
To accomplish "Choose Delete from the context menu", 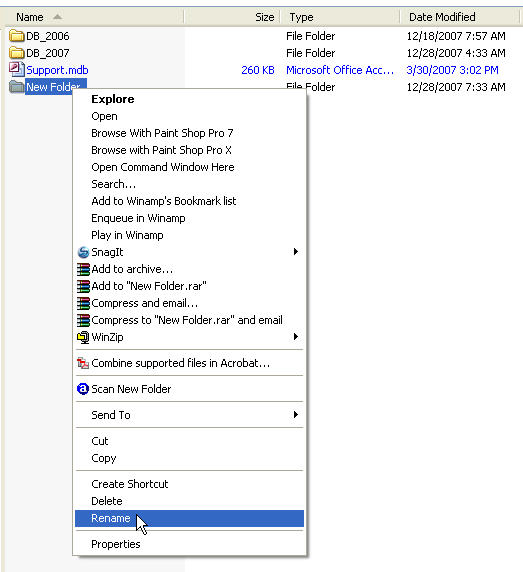I will click(190, 501).
